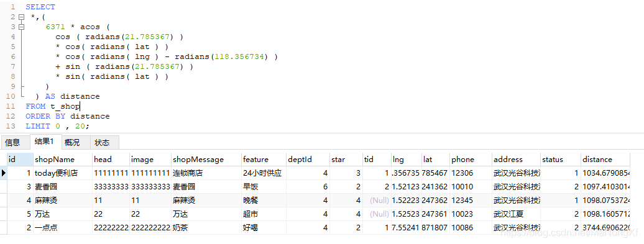The image size is (644, 244).
Task: Click the LIMIT keyword on line 13
Action: pyautogui.click(x=38, y=126)
